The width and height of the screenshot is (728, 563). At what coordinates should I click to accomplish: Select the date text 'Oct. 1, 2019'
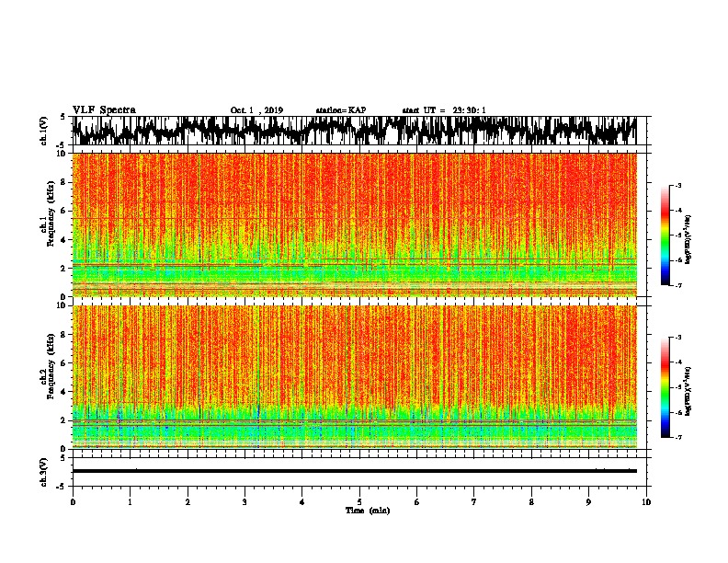click(x=256, y=110)
